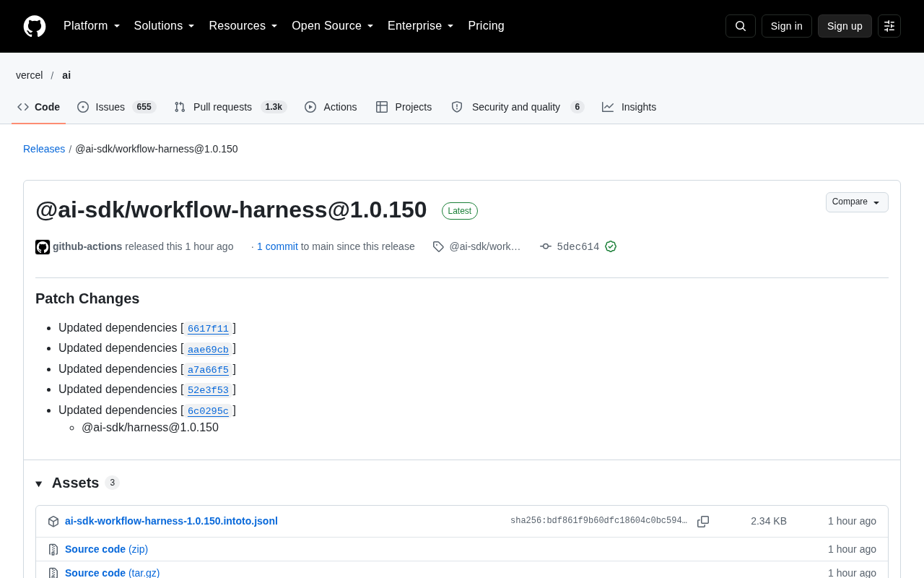The height and width of the screenshot is (578, 924).
Task: Click the Sign up button
Action: coord(845,26)
